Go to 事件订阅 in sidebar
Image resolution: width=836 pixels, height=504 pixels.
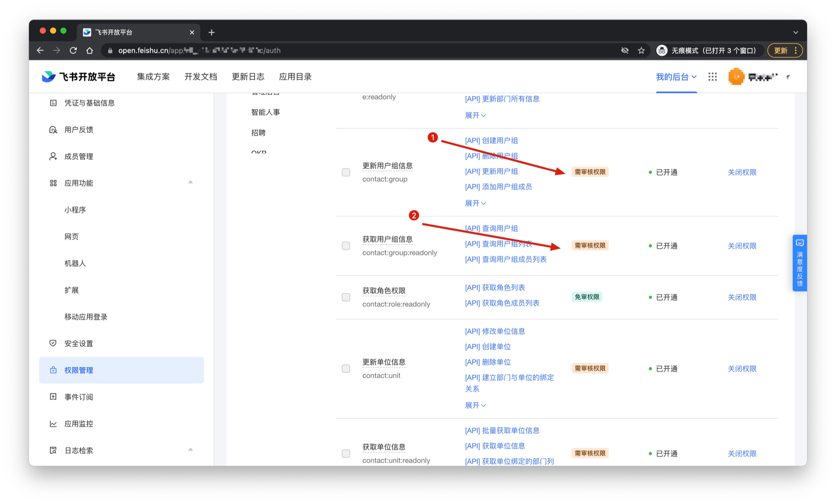tap(79, 397)
